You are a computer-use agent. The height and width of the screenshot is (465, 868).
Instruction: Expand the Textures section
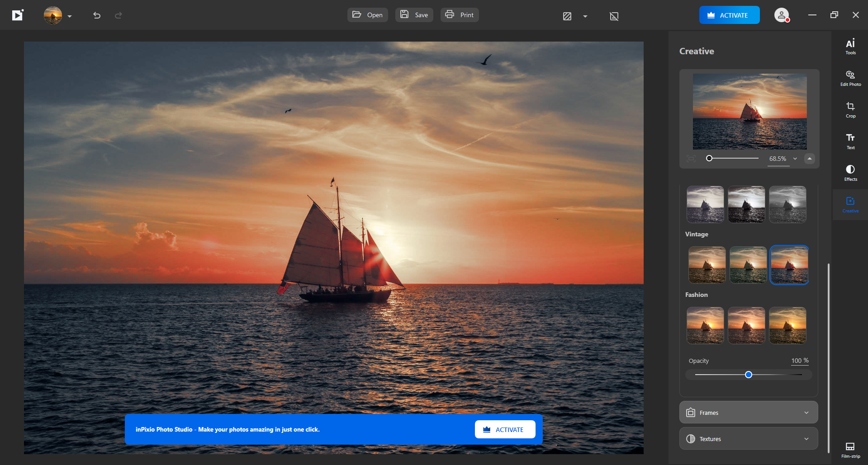(x=748, y=438)
